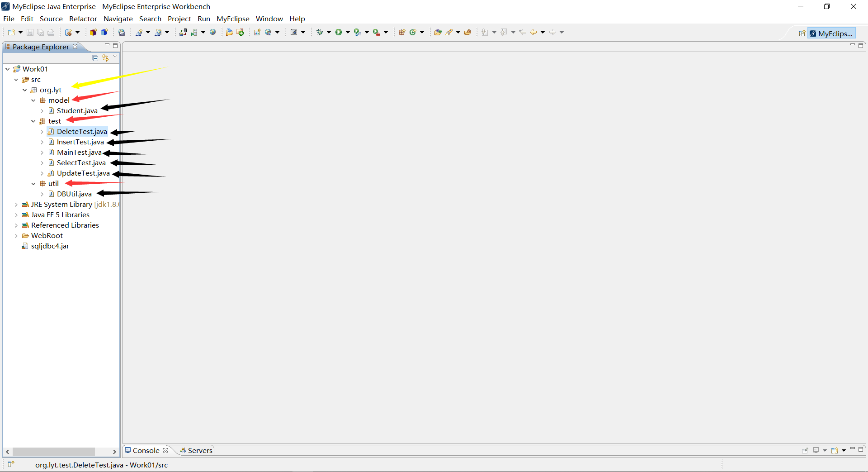This screenshot has height=472, width=868.
Task: Open the New file dropdown arrow
Action: (20, 32)
